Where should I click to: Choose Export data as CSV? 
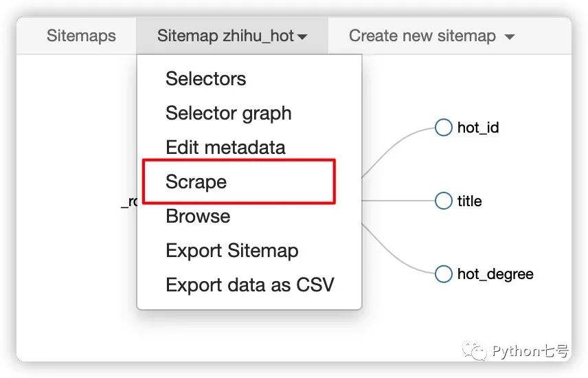click(249, 285)
